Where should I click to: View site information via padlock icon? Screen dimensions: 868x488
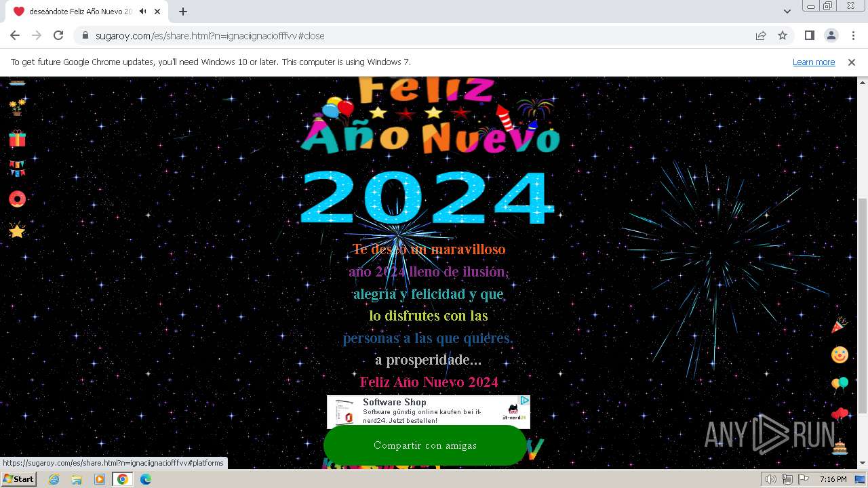click(x=85, y=35)
